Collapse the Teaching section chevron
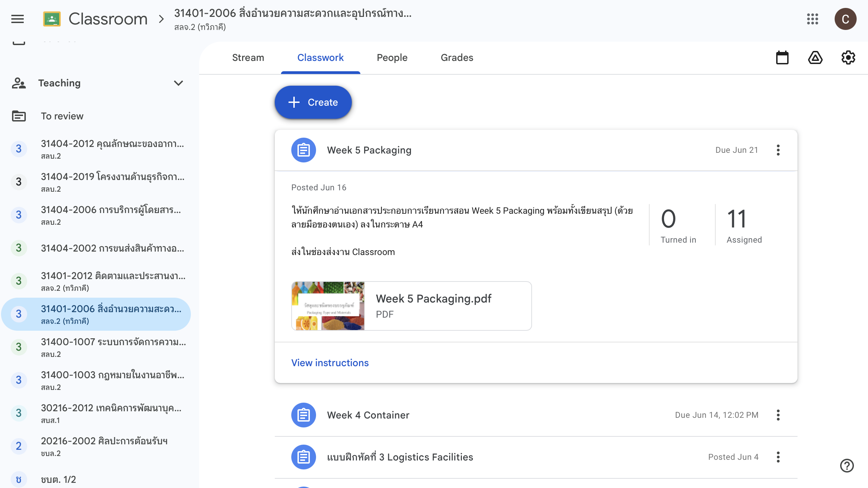The height and width of the screenshot is (488, 868). click(x=178, y=83)
